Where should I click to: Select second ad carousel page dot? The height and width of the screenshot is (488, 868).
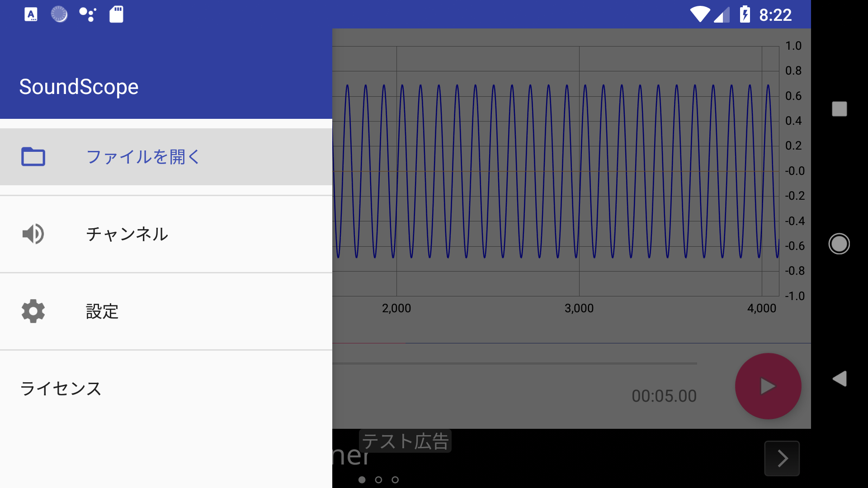pyautogui.click(x=378, y=480)
